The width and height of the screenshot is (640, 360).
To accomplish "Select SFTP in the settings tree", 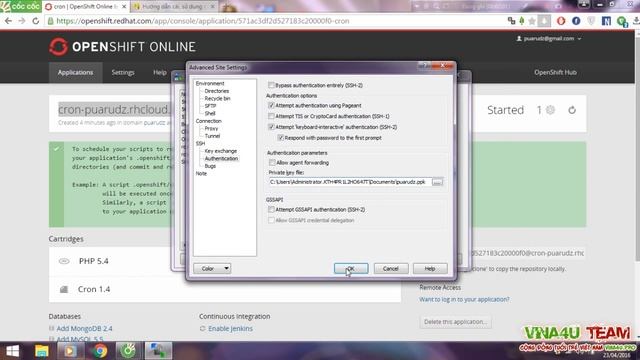I will tap(210, 106).
